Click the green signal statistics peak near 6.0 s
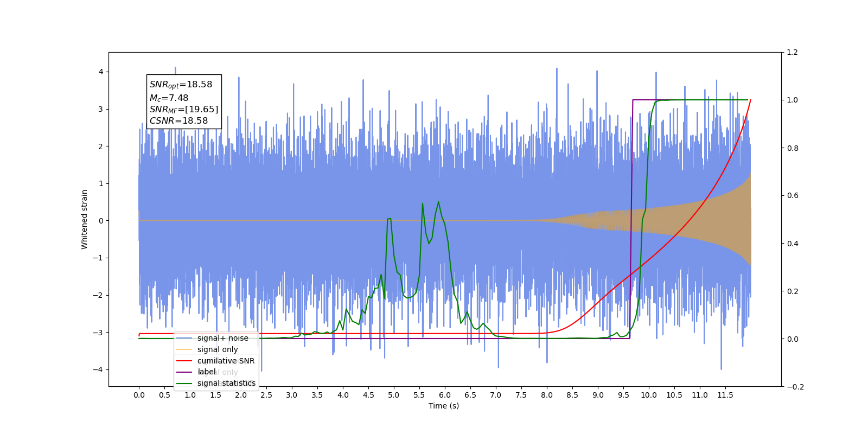 [438, 202]
